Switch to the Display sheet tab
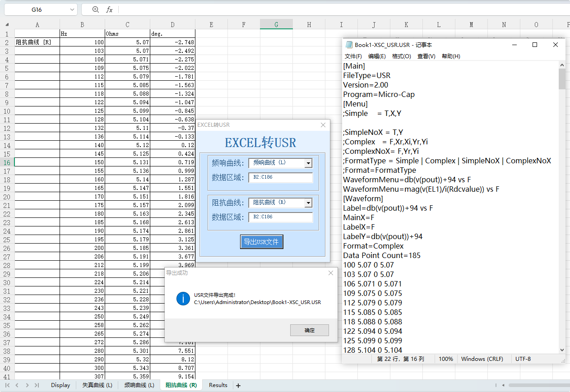This screenshot has height=392, width=570. tap(60, 385)
